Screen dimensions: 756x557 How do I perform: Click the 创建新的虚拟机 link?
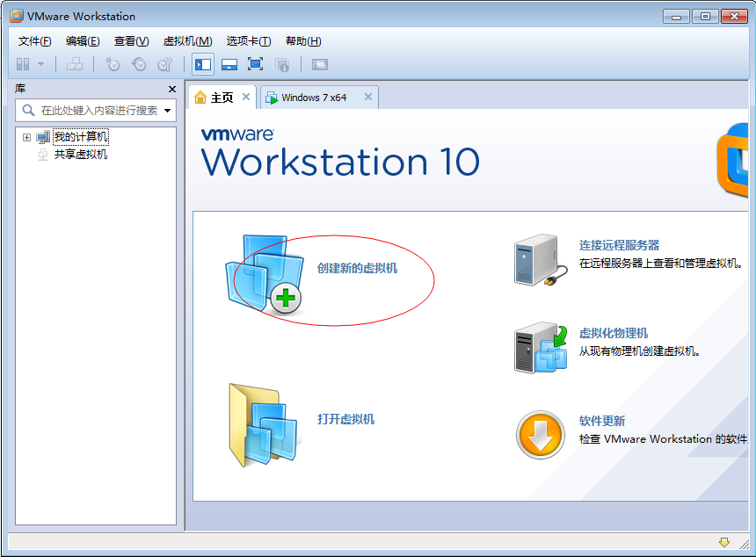(x=357, y=268)
